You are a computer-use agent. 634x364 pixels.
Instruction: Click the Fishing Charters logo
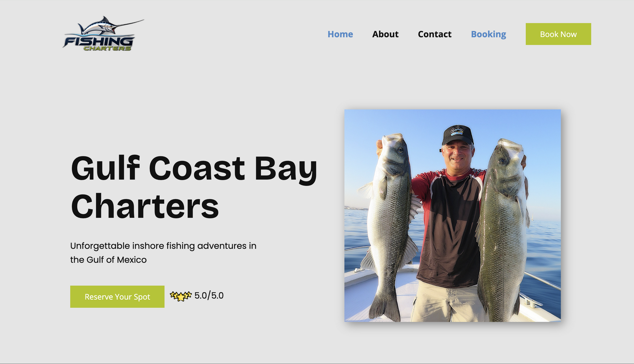103,34
